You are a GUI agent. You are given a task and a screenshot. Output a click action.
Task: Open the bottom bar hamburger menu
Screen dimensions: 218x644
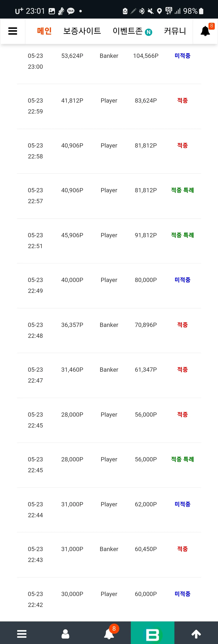click(22, 634)
